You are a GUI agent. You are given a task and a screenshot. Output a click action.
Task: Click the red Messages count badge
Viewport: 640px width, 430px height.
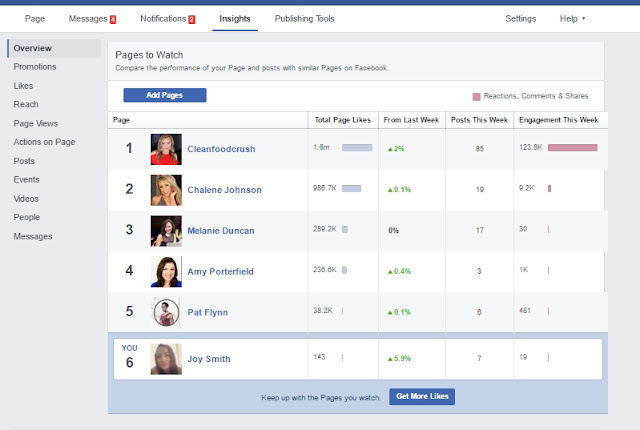pos(113,19)
